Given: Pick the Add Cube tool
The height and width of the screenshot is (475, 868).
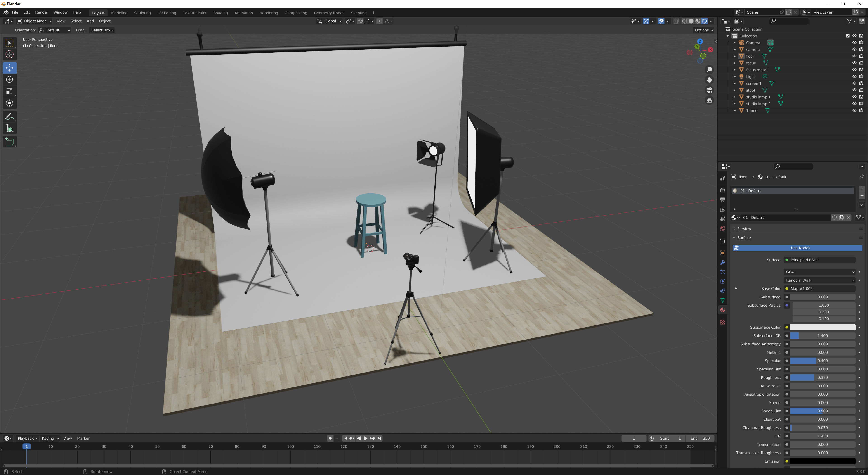Looking at the screenshot, I should [x=9, y=142].
